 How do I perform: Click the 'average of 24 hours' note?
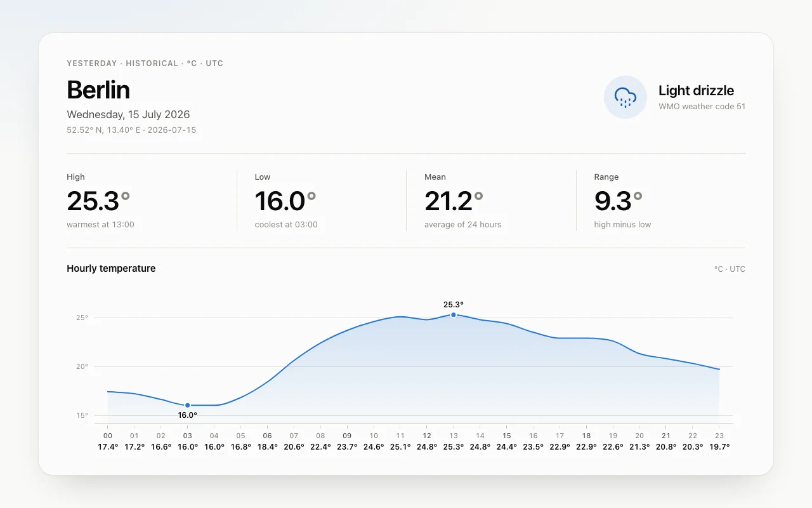[462, 225]
